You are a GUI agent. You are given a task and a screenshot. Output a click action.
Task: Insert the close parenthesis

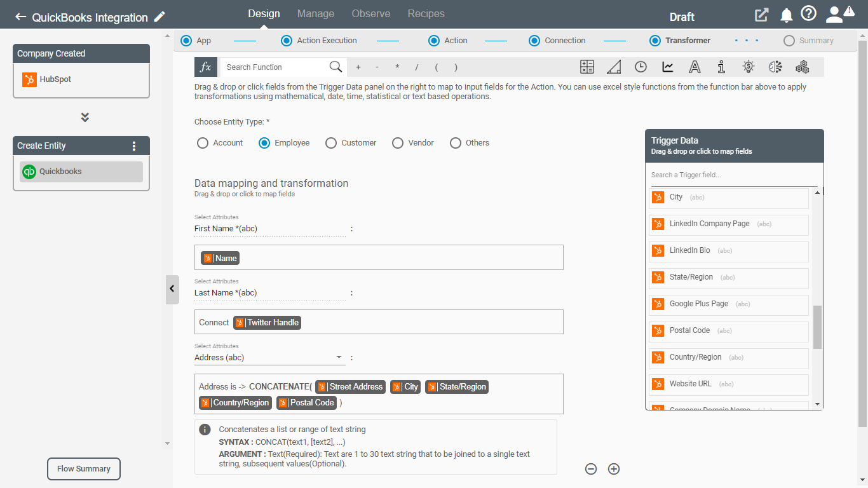coord(456,67)
